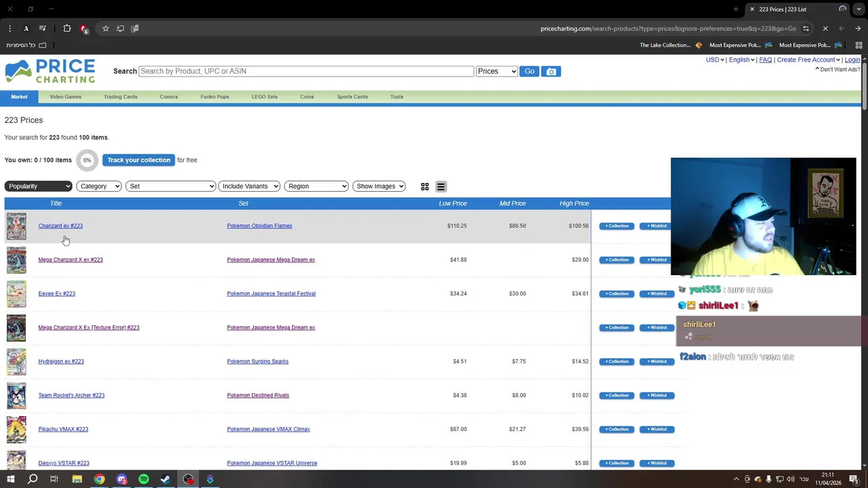Open the Popularity sort dropdown
Screen dimensions: 868x488
point(38,186)
